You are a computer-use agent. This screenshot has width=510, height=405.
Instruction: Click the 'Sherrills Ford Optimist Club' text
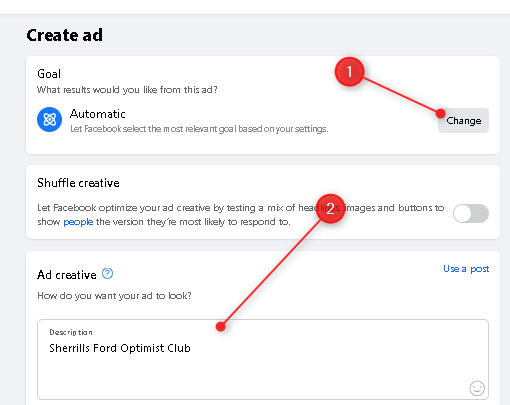point(120,348)
